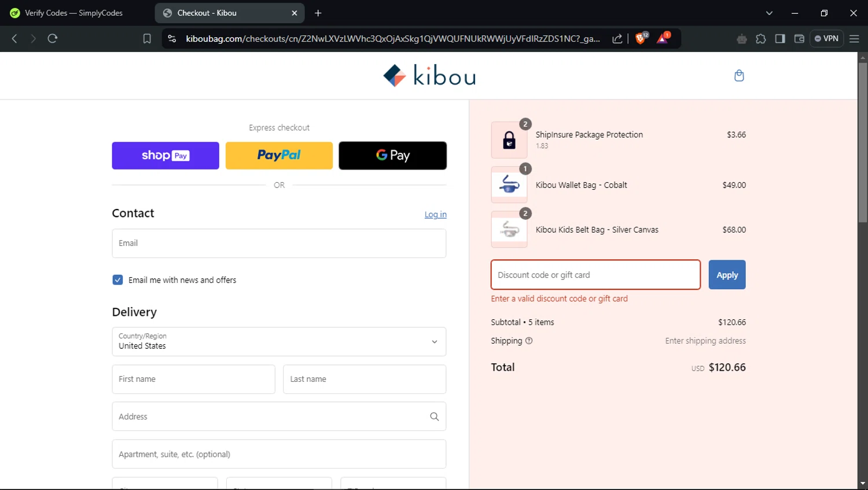Open a new browser tab
This screenshot has height=490, width=868.
pos(318,13)
